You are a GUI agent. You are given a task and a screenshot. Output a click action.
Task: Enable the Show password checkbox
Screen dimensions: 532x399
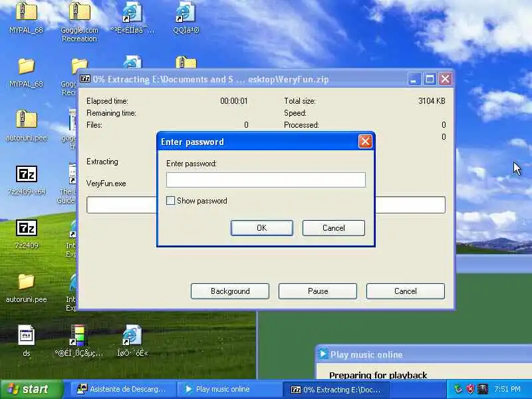[x=170, y=201]
